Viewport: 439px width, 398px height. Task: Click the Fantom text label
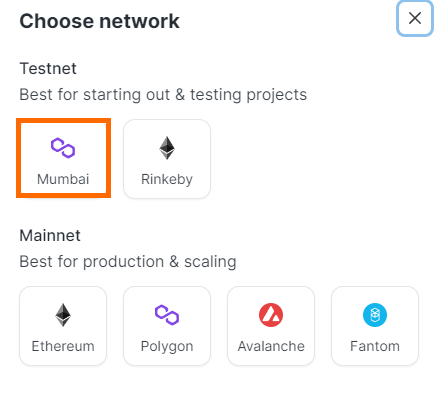click(x=375, y=346)
